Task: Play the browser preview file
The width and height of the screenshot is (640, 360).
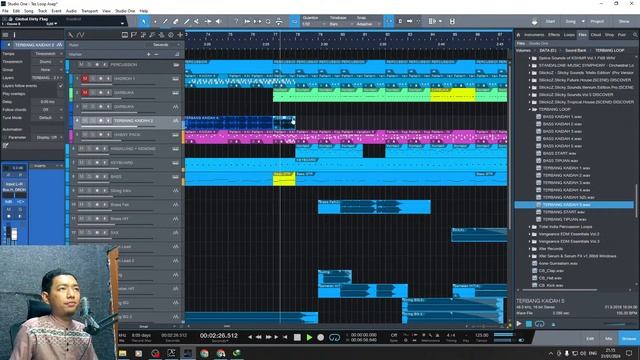Action: coord(519,324)
